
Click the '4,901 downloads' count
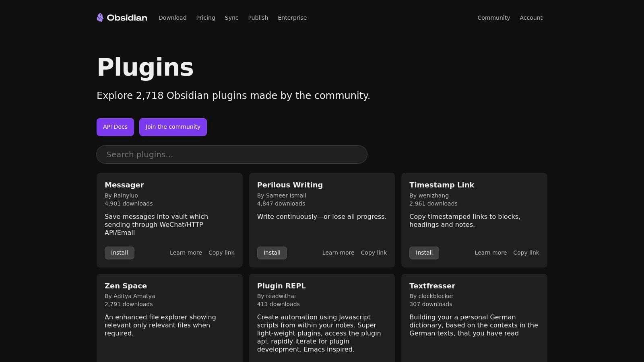(x=129, y=204)
